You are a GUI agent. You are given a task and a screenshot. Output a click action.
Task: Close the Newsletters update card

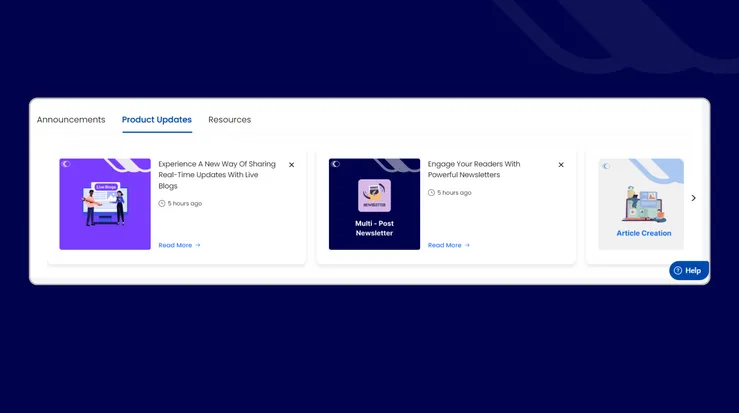tap(561, 165)
